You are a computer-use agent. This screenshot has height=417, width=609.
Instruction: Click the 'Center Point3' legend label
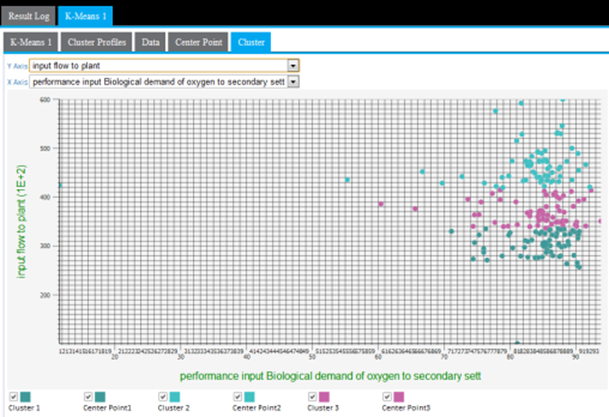tap(406, 408)
